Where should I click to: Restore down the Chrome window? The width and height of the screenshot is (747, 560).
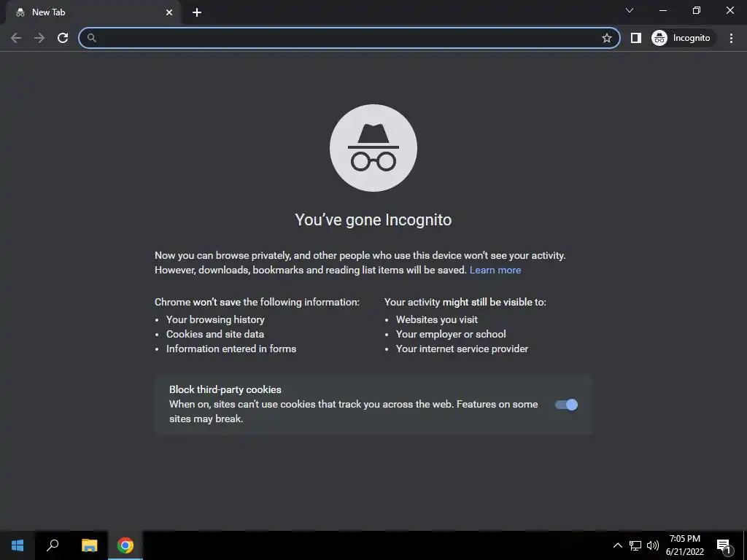tap(697, 10)
